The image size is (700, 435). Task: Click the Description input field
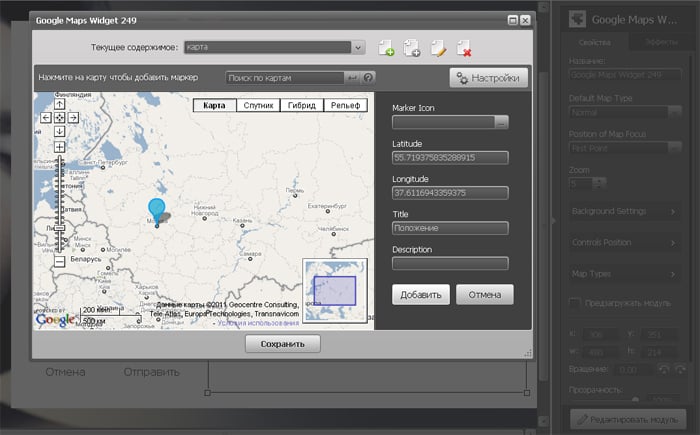point(450,263)
